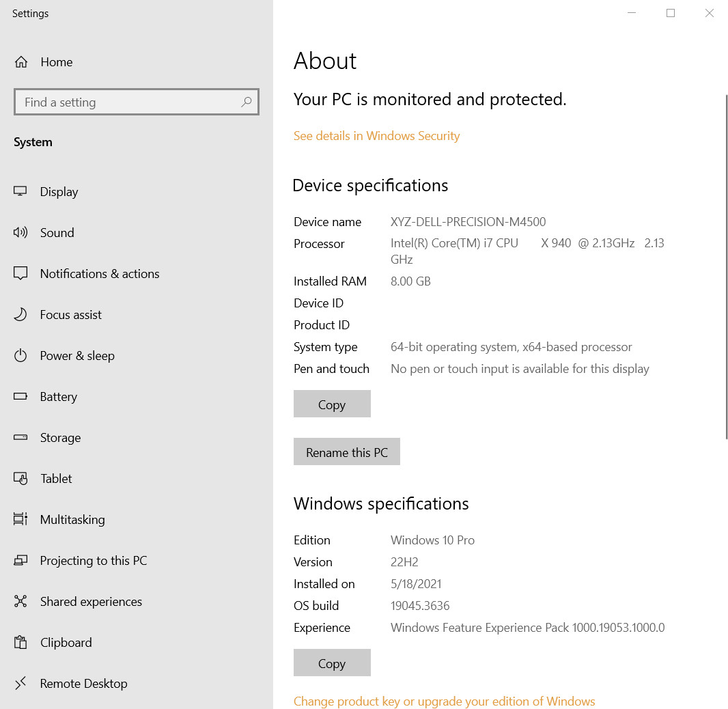The image size is (728, 709).
Task: Click the Battery icon
Action: coord(20,396)
